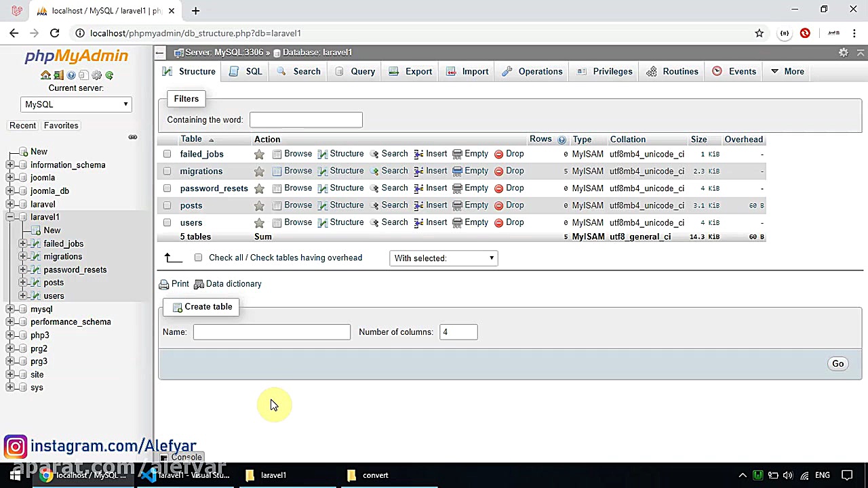
Task: Select the users table checkbox
Action: click(167, 223)
